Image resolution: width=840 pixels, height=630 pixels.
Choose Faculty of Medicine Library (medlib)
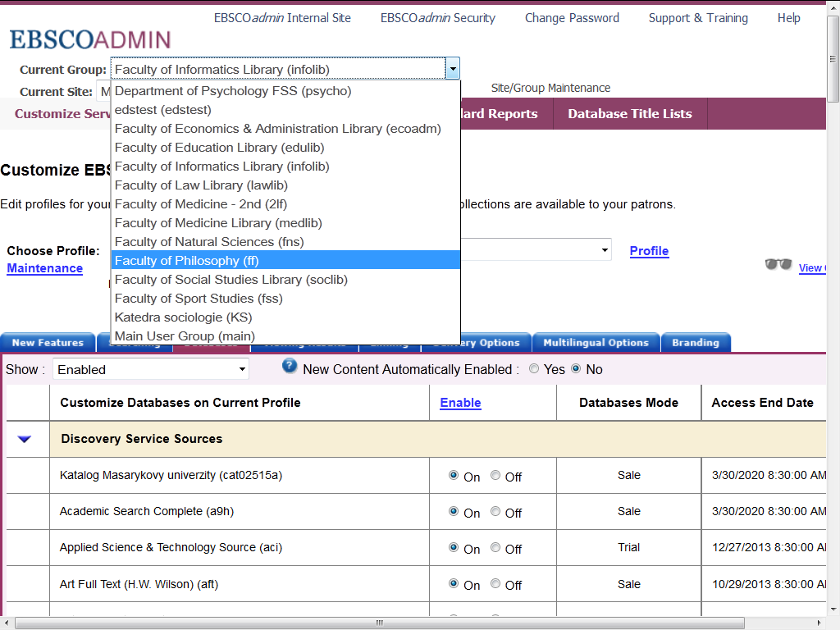(x=285, y=223)
